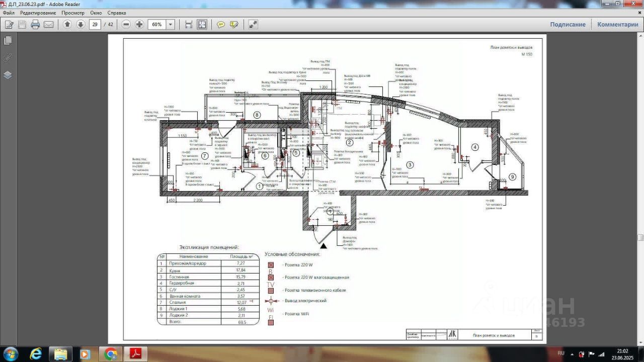Select the highlight text tool
644x362 pixels.
[234, 25]
